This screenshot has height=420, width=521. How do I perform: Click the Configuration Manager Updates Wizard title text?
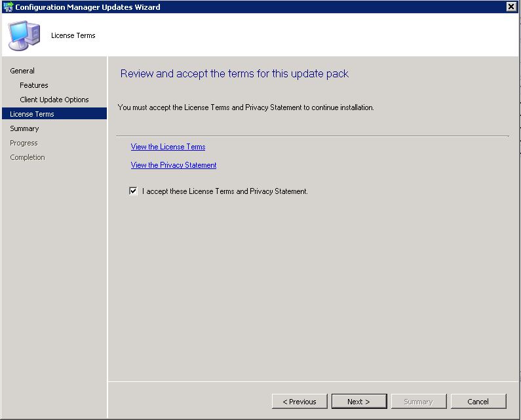pos(88,7)
